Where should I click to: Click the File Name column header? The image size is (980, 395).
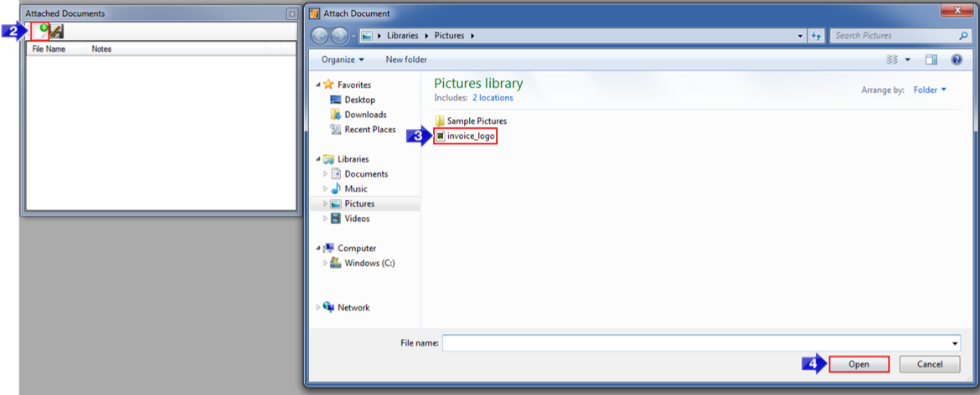pyautogui.click(x=49, y=49)
